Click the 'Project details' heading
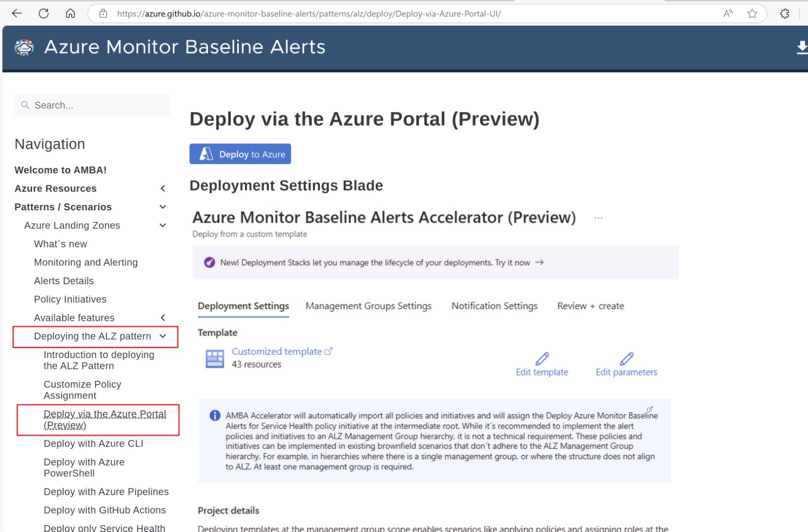The image size is (808, 532). (x=228, y=510)
